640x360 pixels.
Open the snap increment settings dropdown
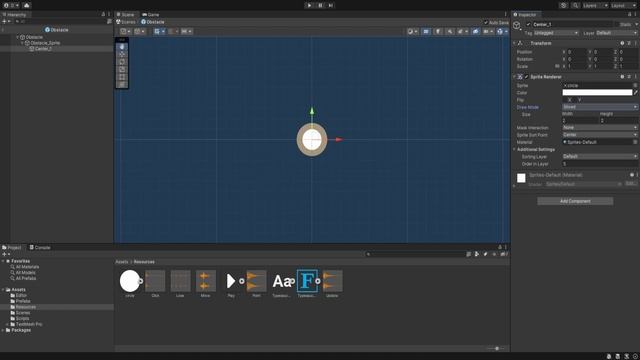187,31
